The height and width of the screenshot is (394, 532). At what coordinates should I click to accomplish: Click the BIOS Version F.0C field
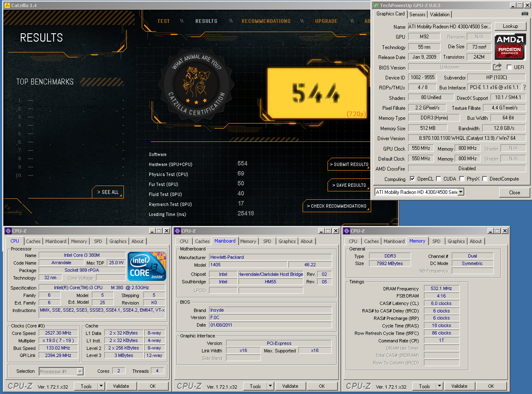(x=270, y=317)
